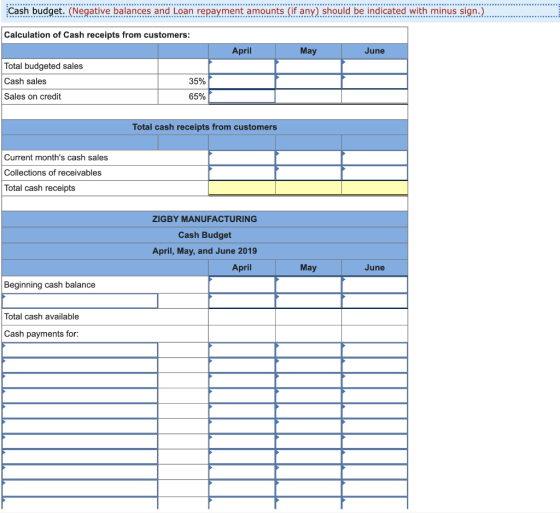
Task: Click Calculation of Cash receipts from customers heading
Action: [97, 35]
